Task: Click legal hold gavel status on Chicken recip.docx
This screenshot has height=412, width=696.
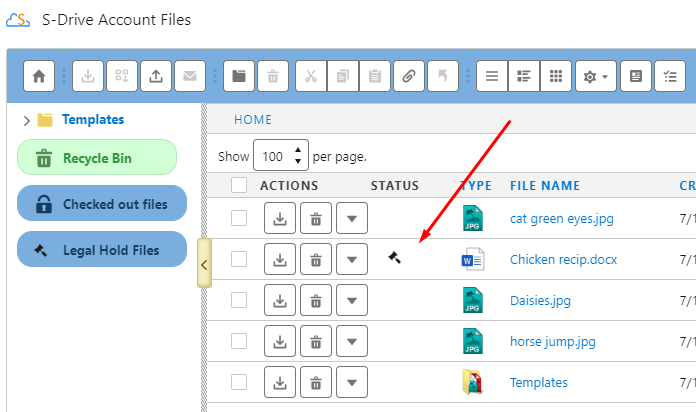Action: [x=394, y=258]
